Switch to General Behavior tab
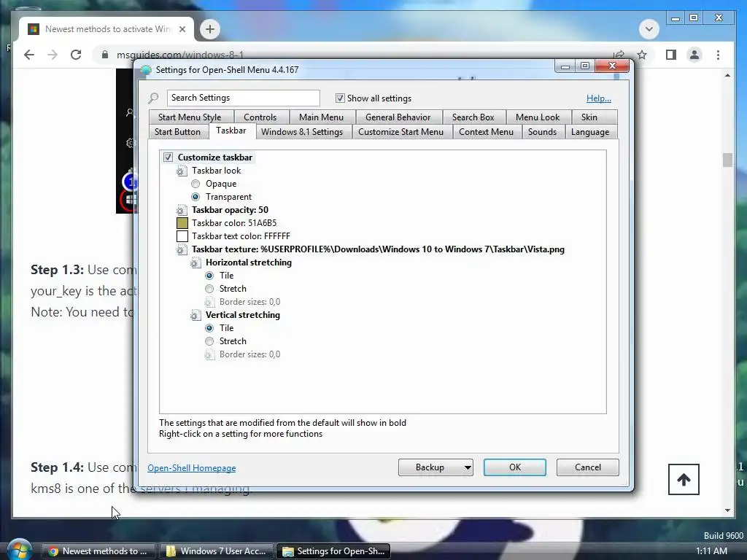 [398, 117]
